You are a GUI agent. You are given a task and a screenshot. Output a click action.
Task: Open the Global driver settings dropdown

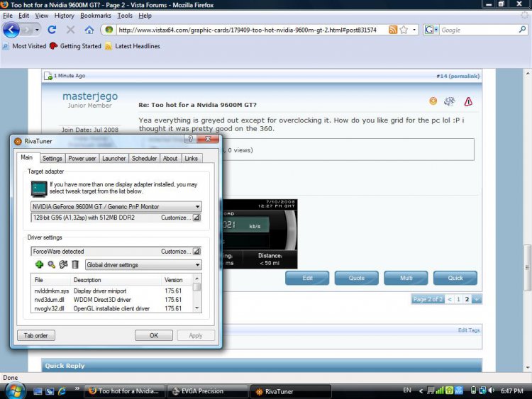143,265
